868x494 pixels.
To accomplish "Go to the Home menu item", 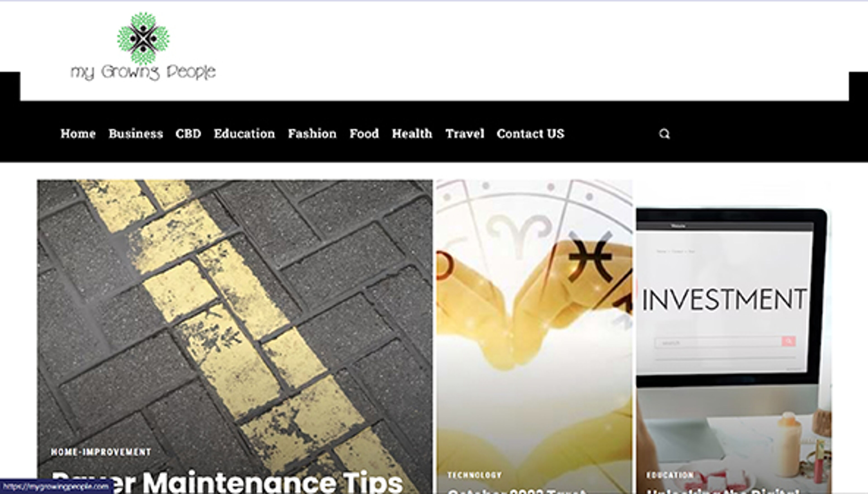I will tap(78, 134).
